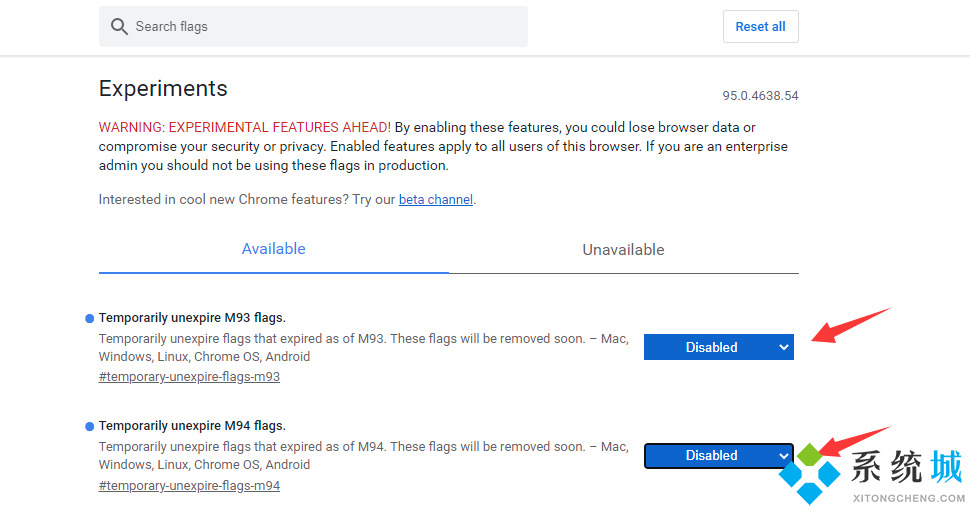Click the blue dot beside M94 flag
The width and height of the screenshot is (970, 516).
tap(89, 427)
